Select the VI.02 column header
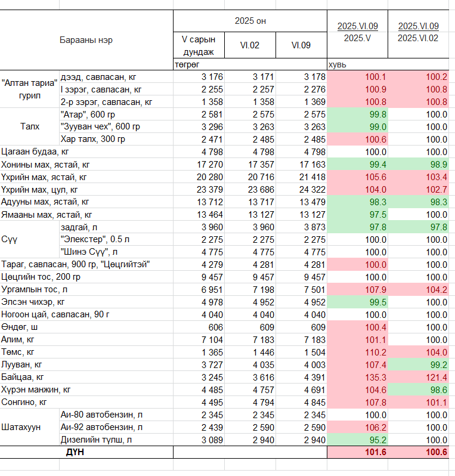Image resolution: width=455 pixels, height=476 pixels. [x=250, y=45]
